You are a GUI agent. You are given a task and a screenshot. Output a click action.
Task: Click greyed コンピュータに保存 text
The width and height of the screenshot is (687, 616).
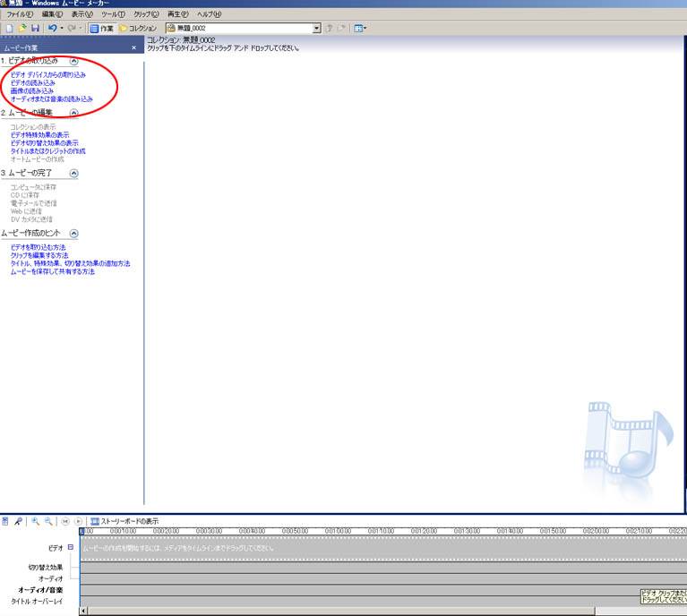(x=33, y=187)
